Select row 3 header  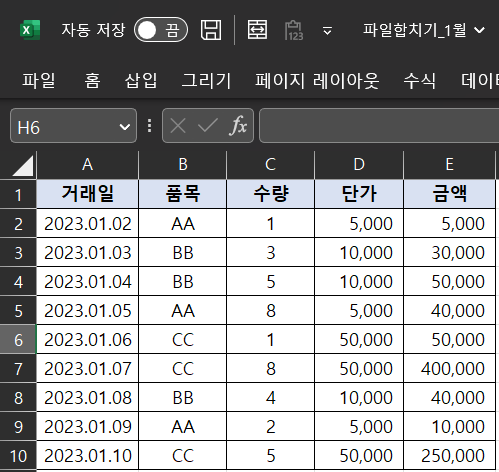tap(18, 253)
